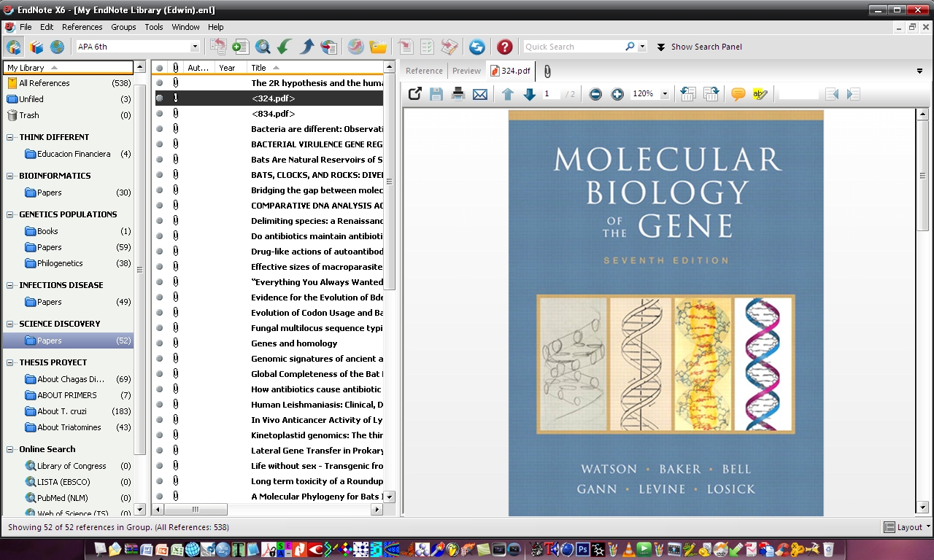Open the APA 6th output style dropdown

[x=194, y=47]
